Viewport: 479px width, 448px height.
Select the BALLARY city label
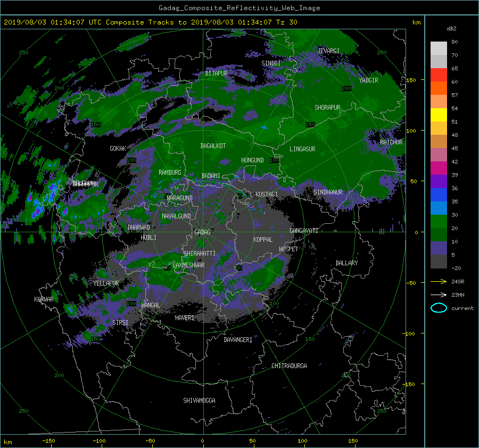[346, 263]
